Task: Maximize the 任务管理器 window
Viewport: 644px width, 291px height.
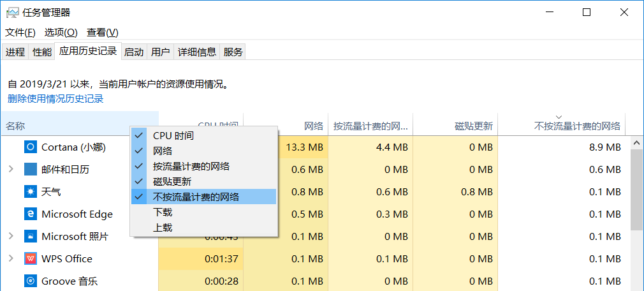Action: [587, 12]
